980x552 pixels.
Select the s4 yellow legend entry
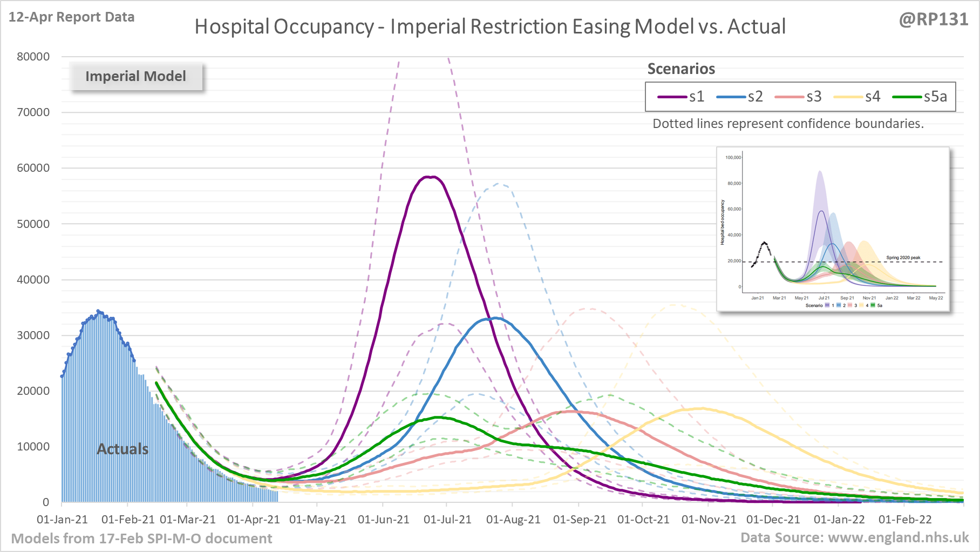pos(857,97)
